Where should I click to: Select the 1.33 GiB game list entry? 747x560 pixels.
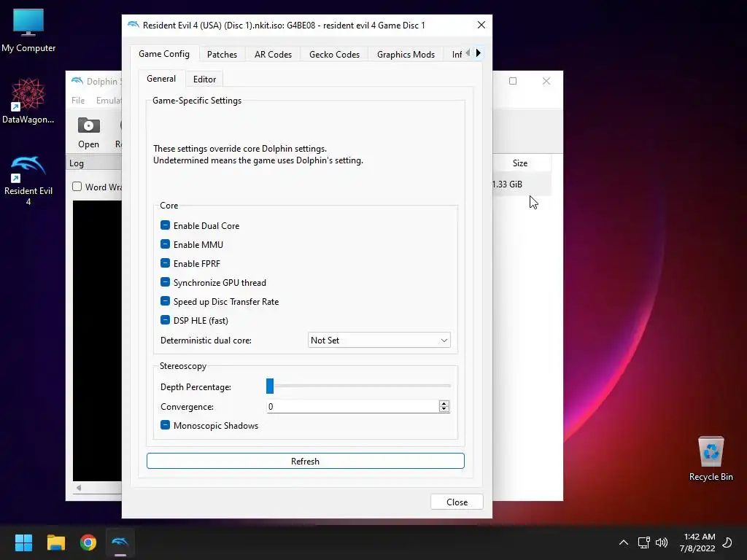point(522,184)
